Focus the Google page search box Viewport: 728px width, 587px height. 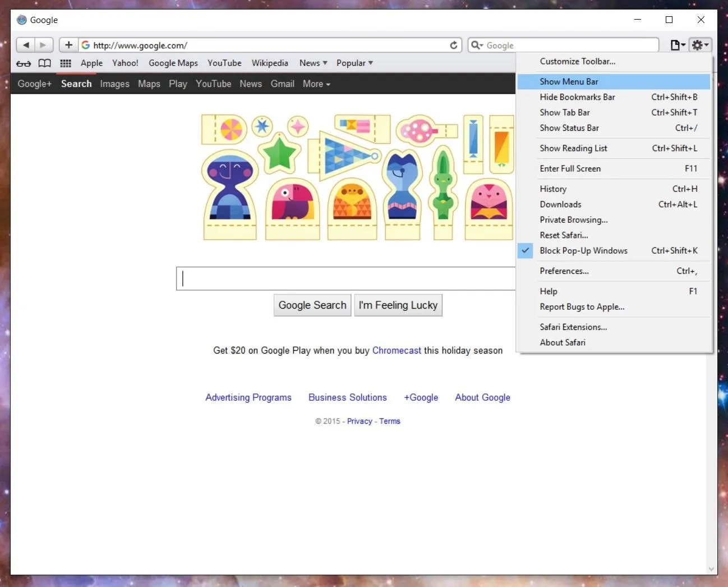[346, 279]
